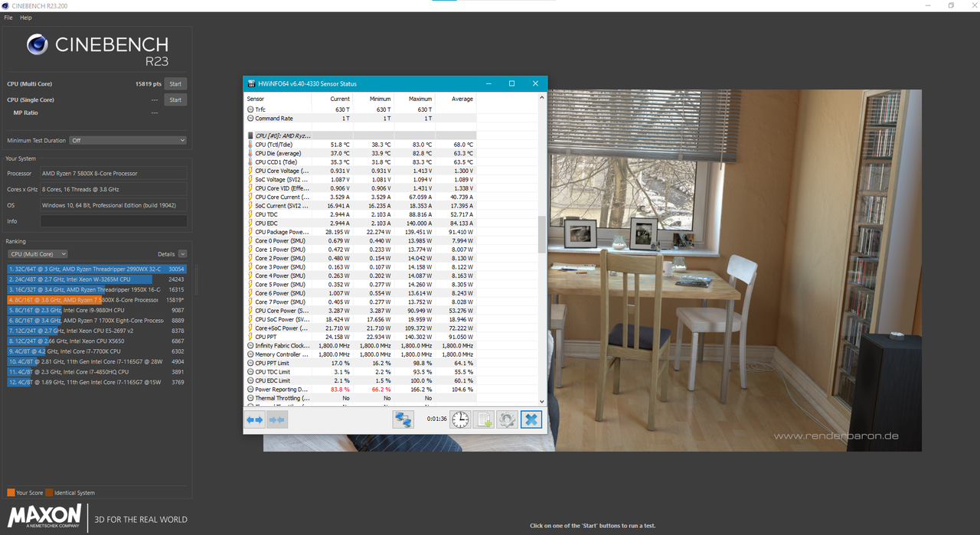Screen dimensions: 980x535
Task: Click the scroll-up arrow in the HWiNFO sensor list
Action: pos(542,97)
